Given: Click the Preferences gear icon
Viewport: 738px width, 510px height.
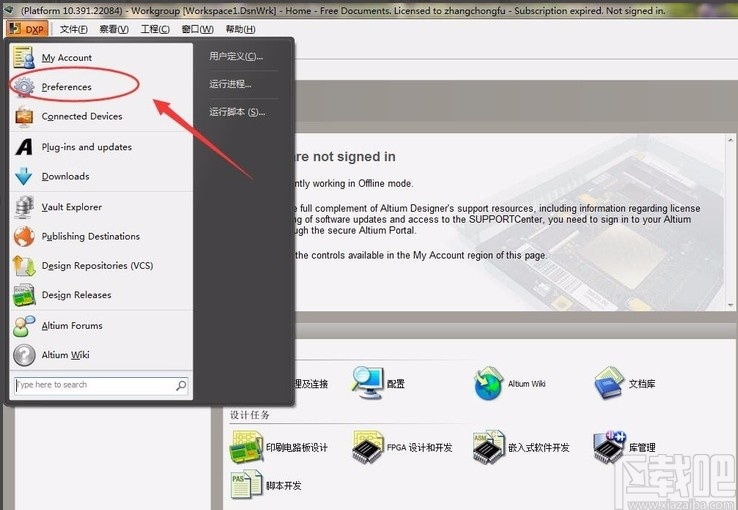Looking at the screenshot, I should (24, 87).
